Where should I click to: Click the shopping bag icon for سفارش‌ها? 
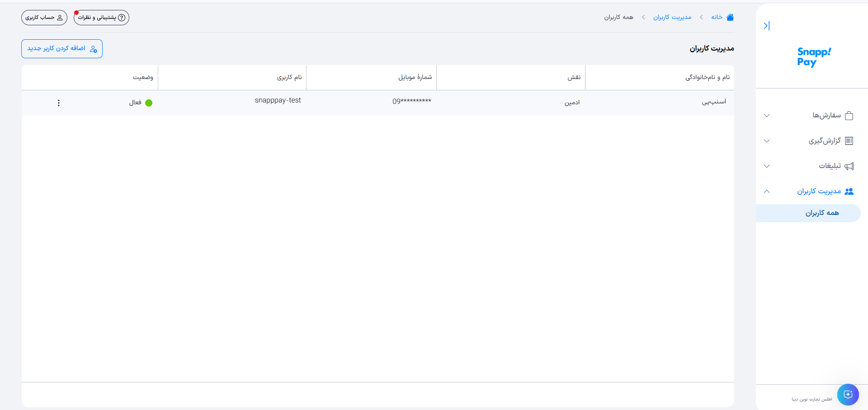[x=849, y=116]
